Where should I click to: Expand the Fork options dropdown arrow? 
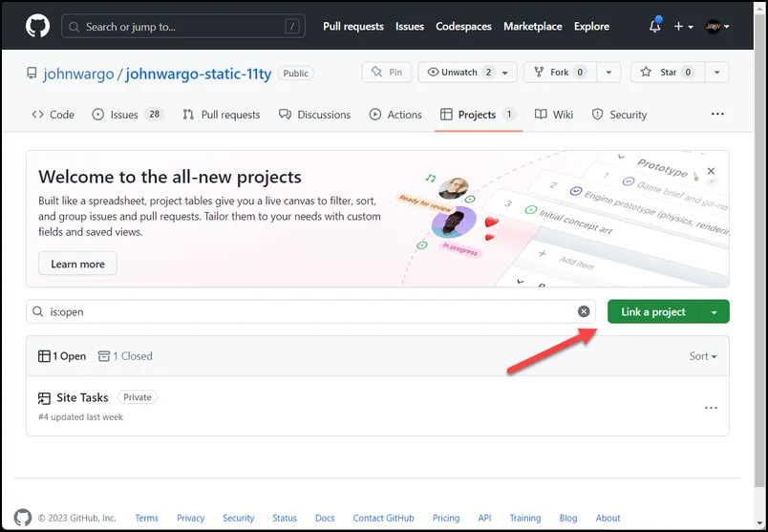(608, 73)
